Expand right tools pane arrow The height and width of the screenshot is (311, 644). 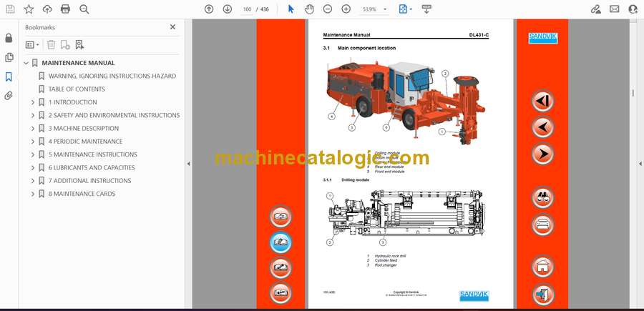tap(640, 164)
